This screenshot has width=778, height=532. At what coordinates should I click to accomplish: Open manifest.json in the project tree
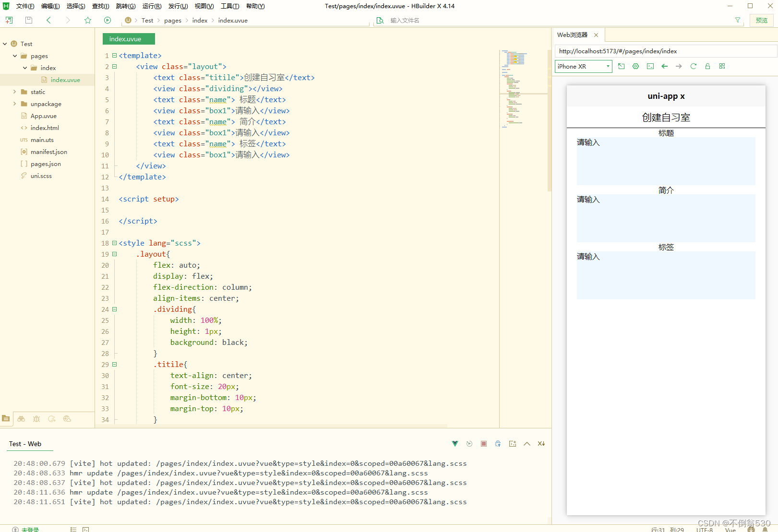pyautogui.click(x=48, y=152)
